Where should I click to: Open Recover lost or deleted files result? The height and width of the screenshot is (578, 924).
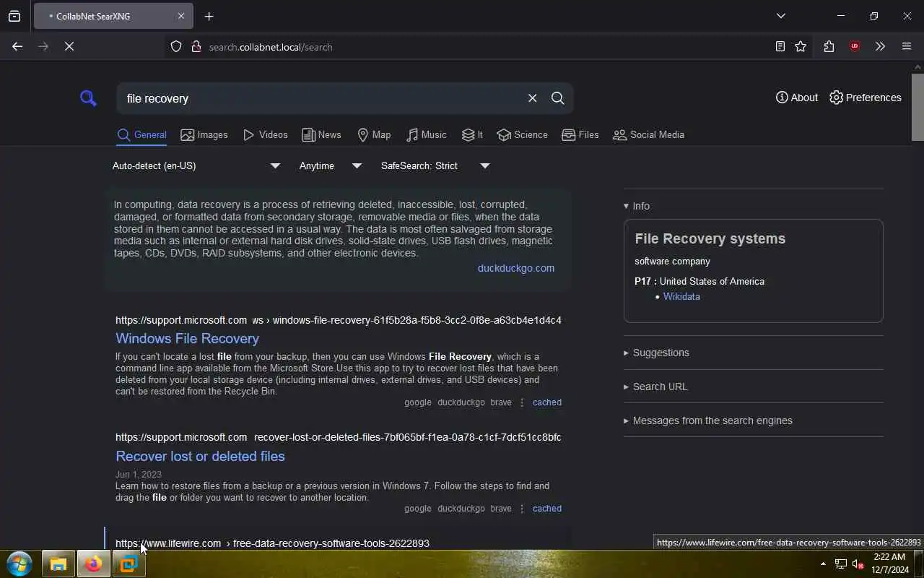click(x=200, y=456)
